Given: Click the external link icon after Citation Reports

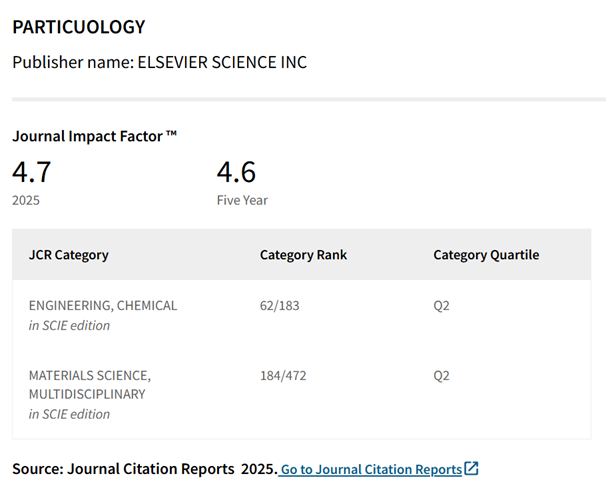Looking at the screenshot, I should click(x=471, y=468).
